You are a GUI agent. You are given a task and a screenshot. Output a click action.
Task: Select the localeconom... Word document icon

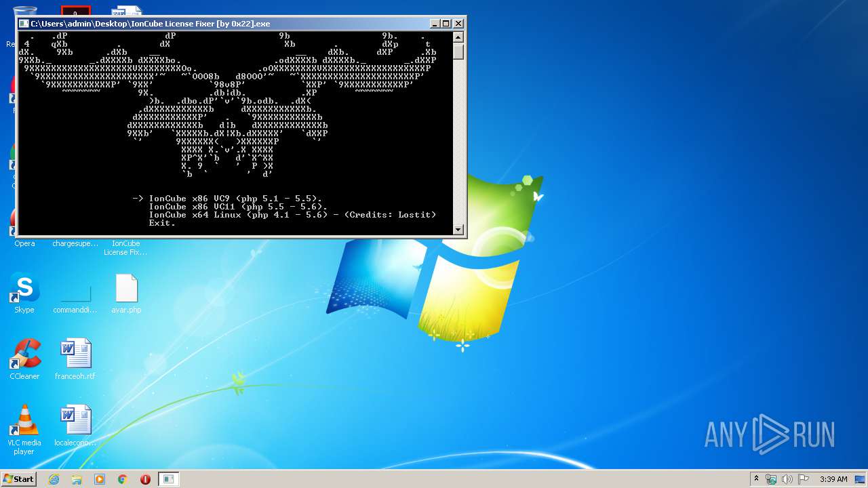[x=75, y=426]
